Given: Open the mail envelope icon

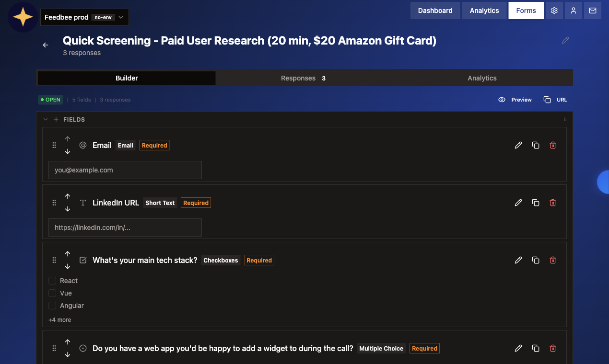Looking at the screenshot, I should [x=593, y=11].
